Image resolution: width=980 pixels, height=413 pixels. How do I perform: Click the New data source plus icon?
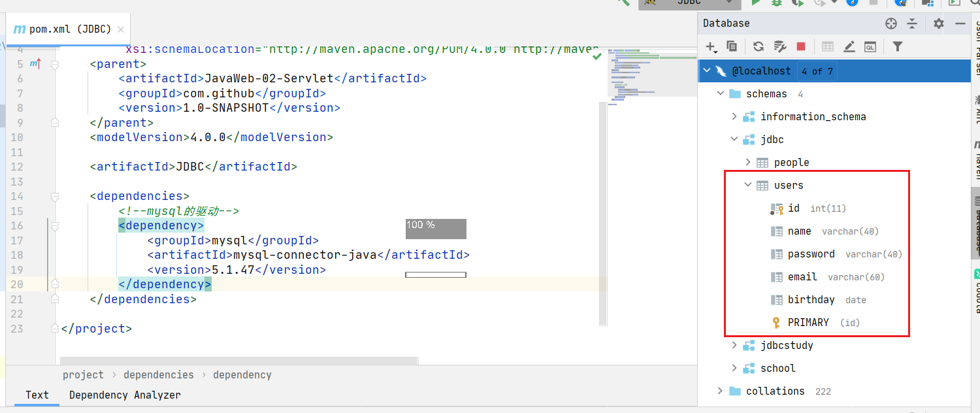coord(711,46)
